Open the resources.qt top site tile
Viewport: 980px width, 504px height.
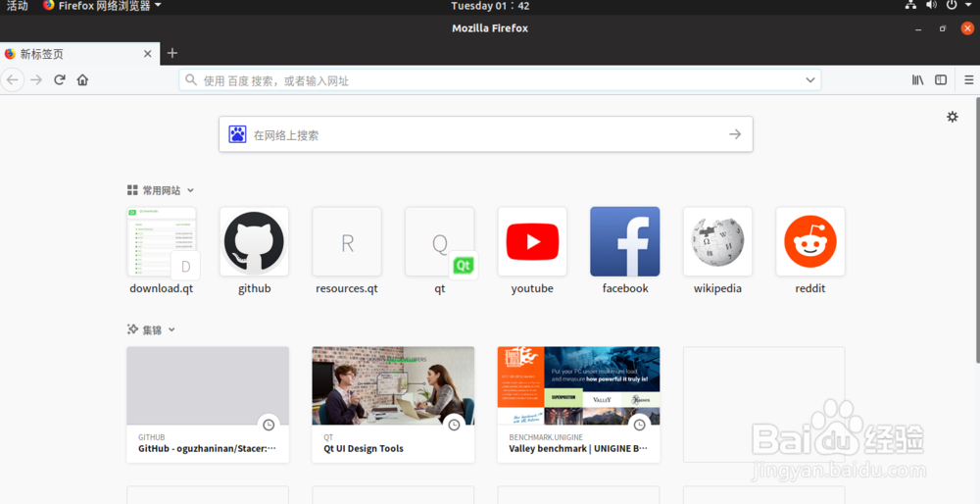pyautogui.click(x=347, y=241)
